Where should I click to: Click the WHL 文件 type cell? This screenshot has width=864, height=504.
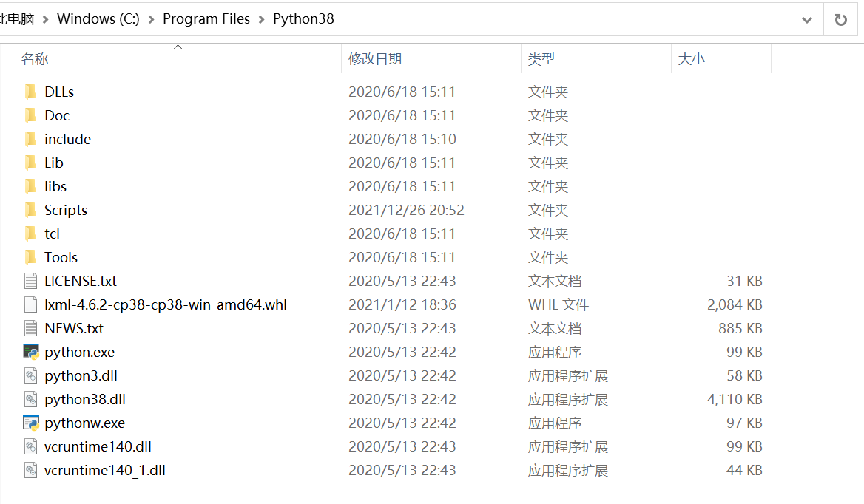pos(558,304)
